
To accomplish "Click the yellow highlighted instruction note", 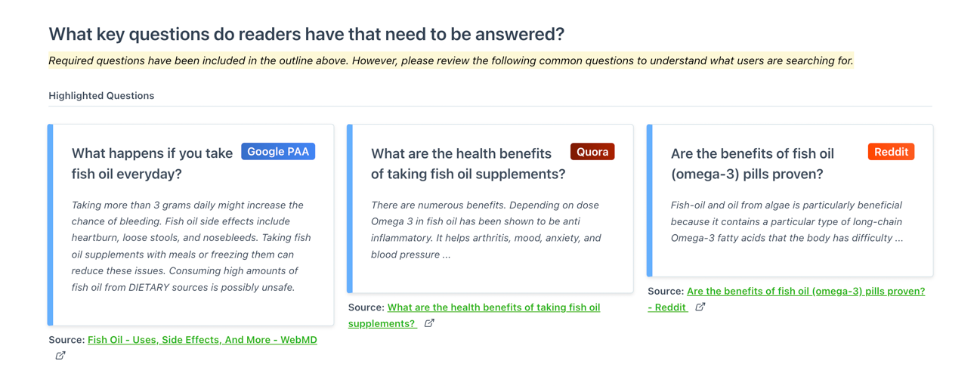I will pyautogui.click(x=451, y=60).
